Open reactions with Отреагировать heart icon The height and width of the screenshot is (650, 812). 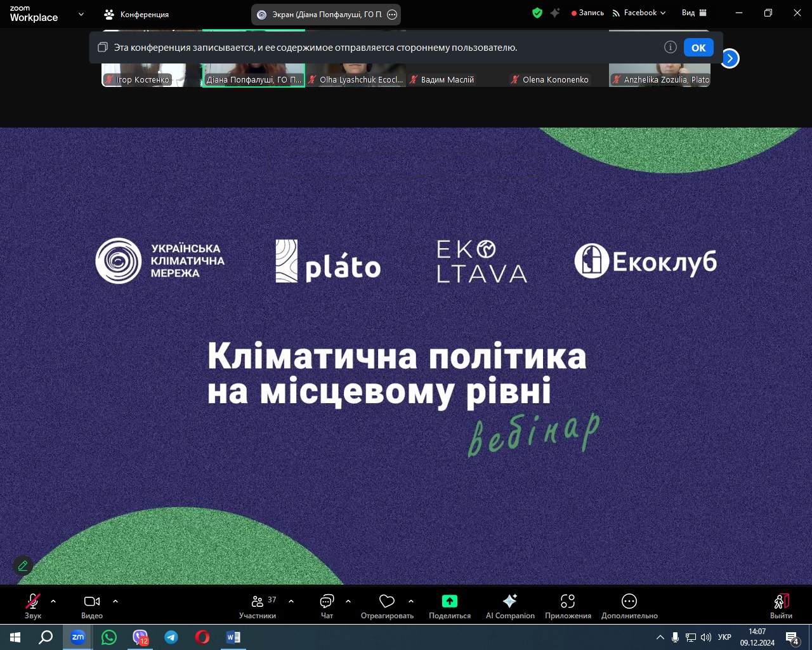click(387, 606)
